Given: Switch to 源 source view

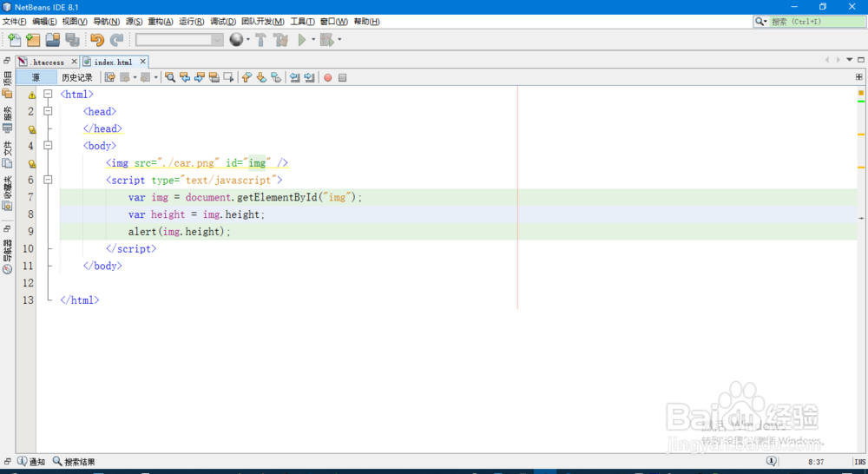Looking at the screenshot, I should point(36,77).
